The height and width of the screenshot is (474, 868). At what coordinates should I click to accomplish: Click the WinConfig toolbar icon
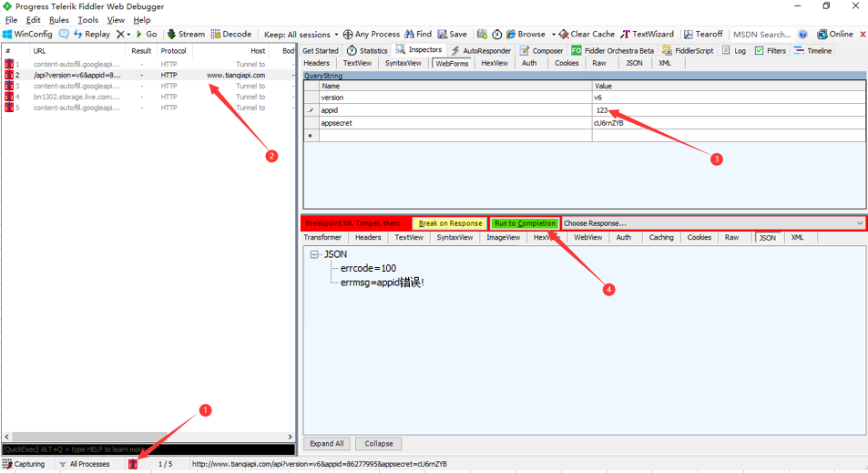tap(7, 35)
